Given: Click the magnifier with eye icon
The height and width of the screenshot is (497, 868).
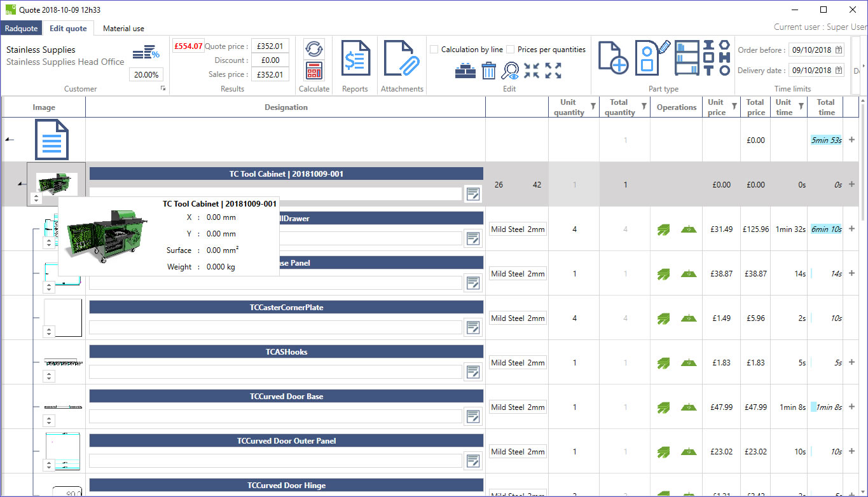Looking at the screenshot, I should (x=510, y=71).
